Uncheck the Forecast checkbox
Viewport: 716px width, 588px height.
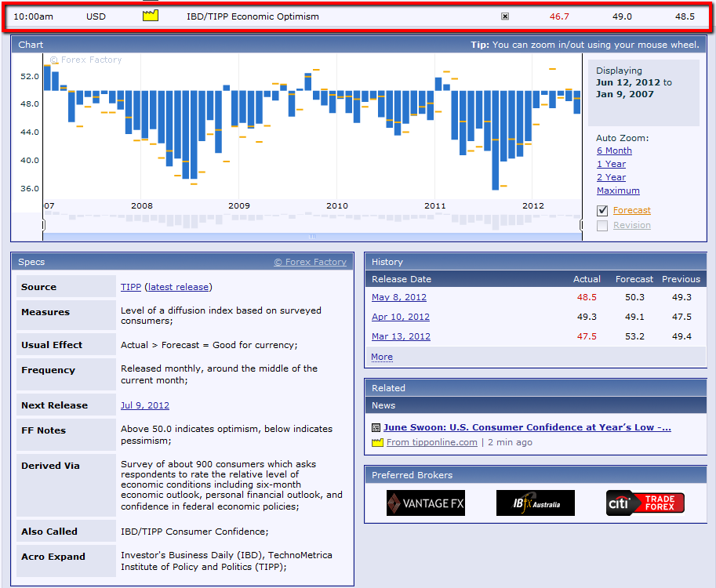pyautogui.click(x=602, y=210)
